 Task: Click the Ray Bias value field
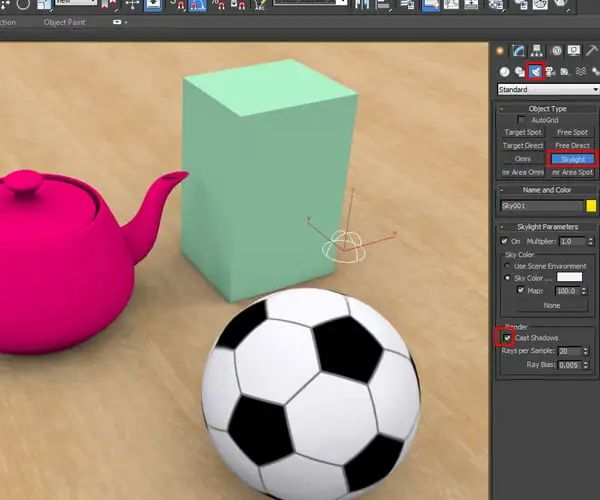tap(570, 365)
